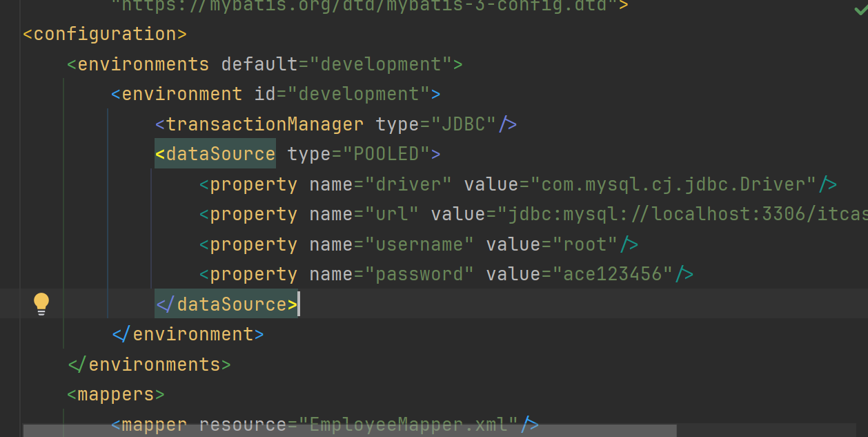Click the opening mappers tag
This screenshot has height=437, width=868.
coord(116,394)
